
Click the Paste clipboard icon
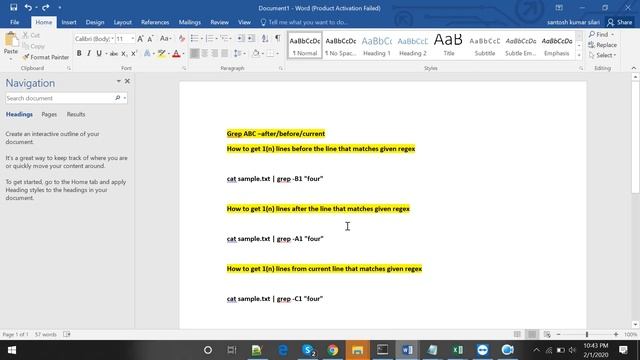(11, 40)
